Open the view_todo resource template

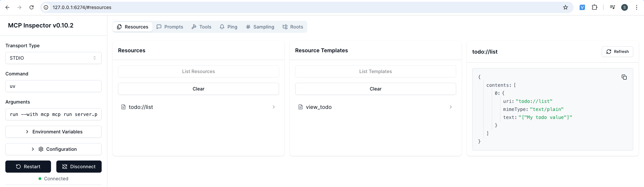pyautogui.click(x=375, y=107)
